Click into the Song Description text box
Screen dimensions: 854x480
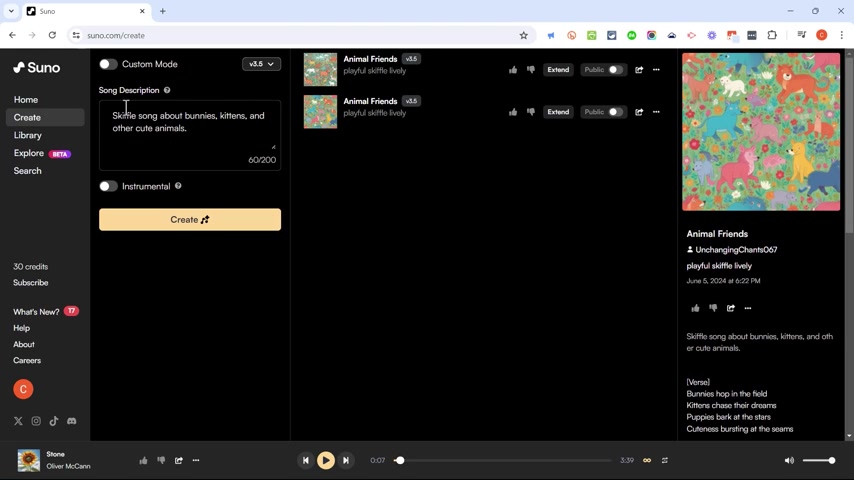click(190, 135)
